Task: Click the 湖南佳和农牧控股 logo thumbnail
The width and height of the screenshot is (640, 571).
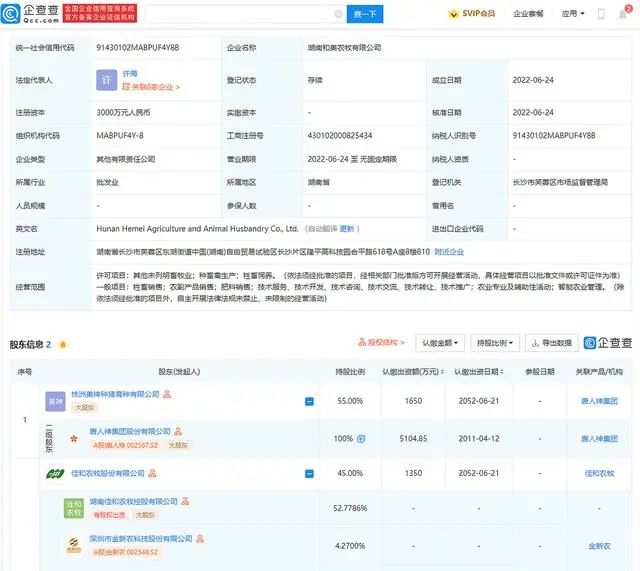Action: click(74, 508)
